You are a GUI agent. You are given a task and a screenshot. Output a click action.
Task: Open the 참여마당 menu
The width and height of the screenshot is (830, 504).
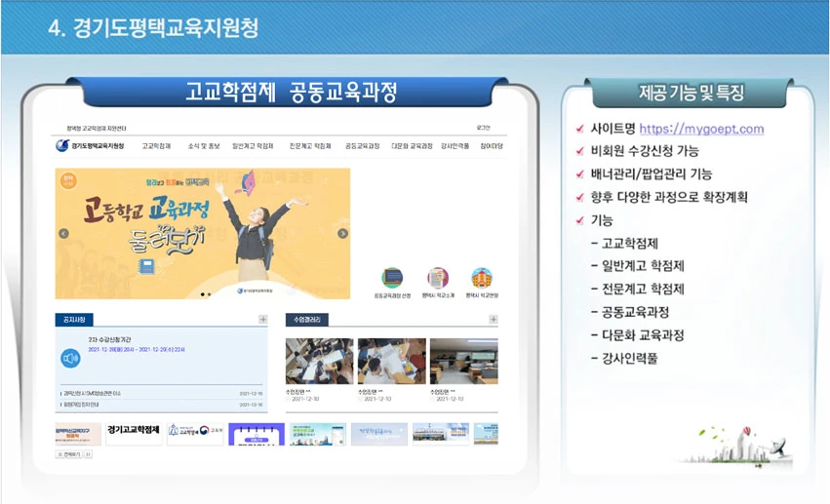click(x=492, y=146)
